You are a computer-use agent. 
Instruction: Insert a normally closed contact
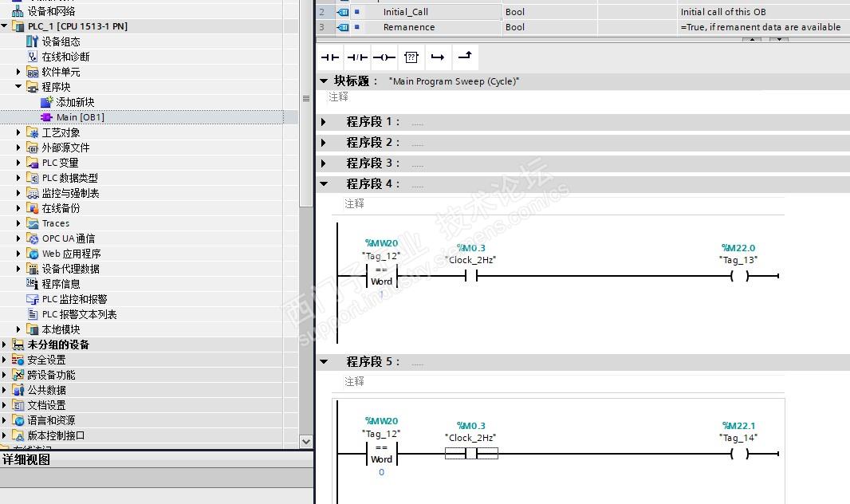[356, 57]
